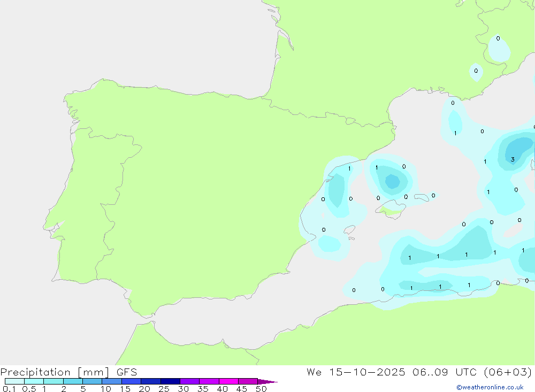Select the 45–50 mm legend color swatch
This screenshot has height=392, width=535.
coord(248,381)
